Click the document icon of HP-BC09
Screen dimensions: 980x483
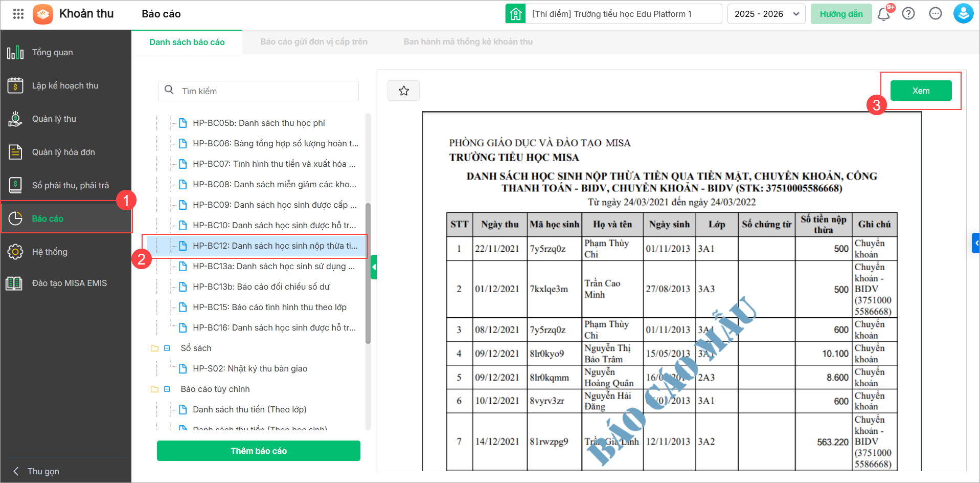183,205
